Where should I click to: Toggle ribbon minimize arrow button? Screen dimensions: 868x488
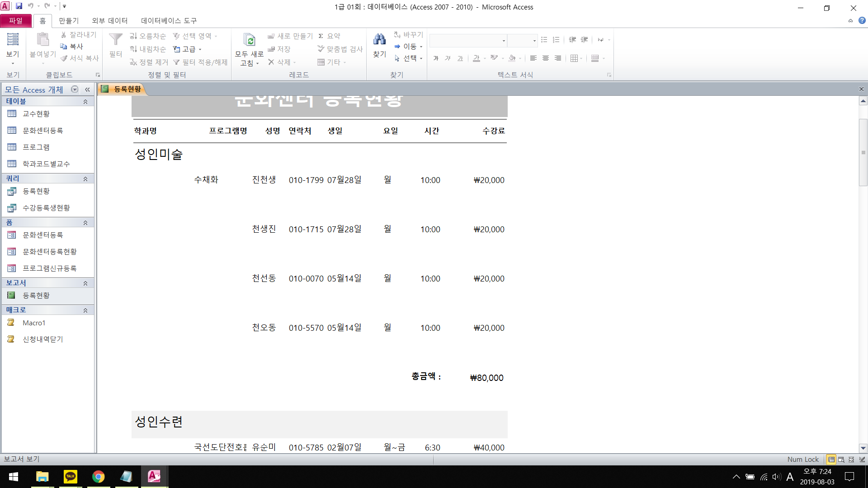pyautogui.click(x=850, y=20)
